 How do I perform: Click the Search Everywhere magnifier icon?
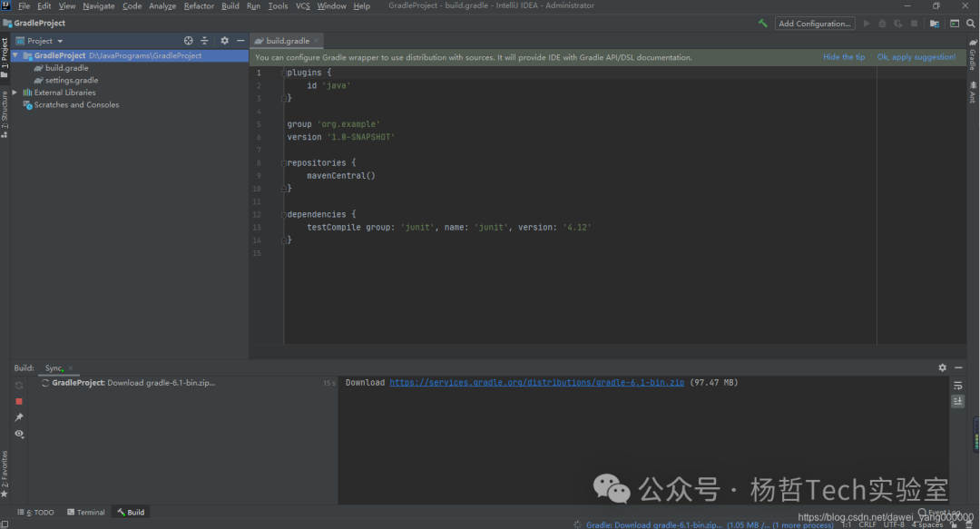pyautogui.click(x=970, y=24)
